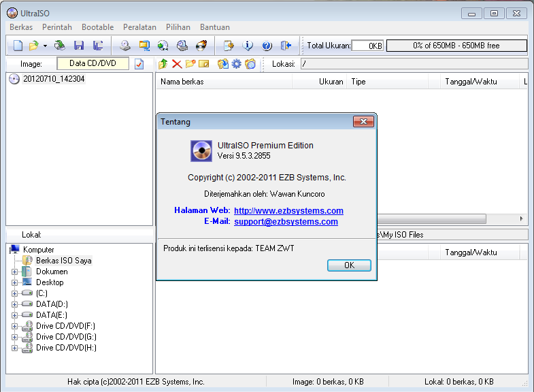Click the UltraISO title bar app icon
The image size is (534, 392).
pos(12,13)
